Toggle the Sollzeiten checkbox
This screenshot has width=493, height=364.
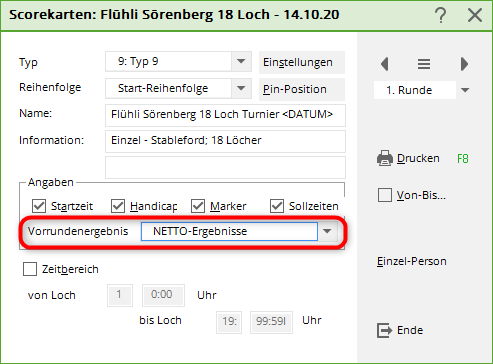[x=277, y=206]
